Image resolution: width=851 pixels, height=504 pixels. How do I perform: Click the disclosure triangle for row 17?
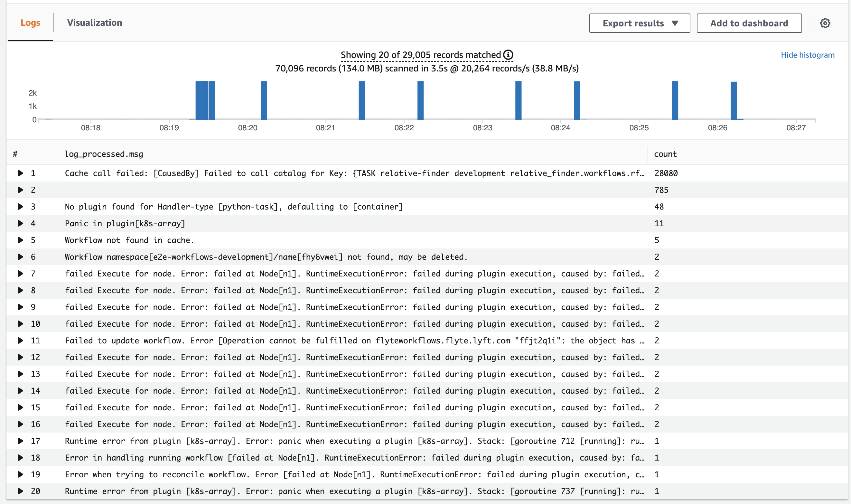pos(20,441)
